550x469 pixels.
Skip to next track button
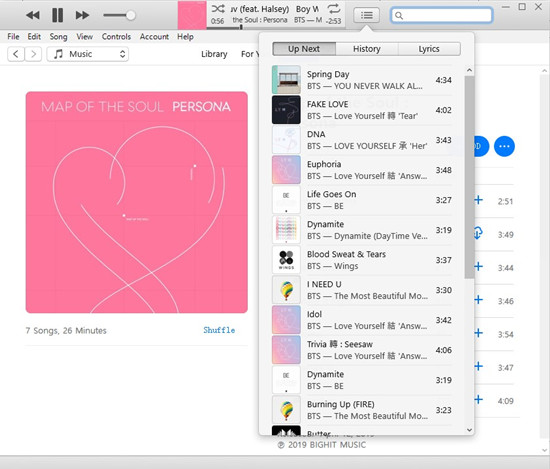(x=82, y=15)
